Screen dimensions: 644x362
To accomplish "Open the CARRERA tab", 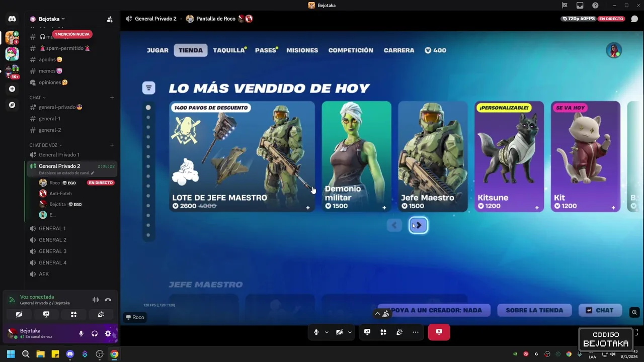I will (x=399, y=50).
